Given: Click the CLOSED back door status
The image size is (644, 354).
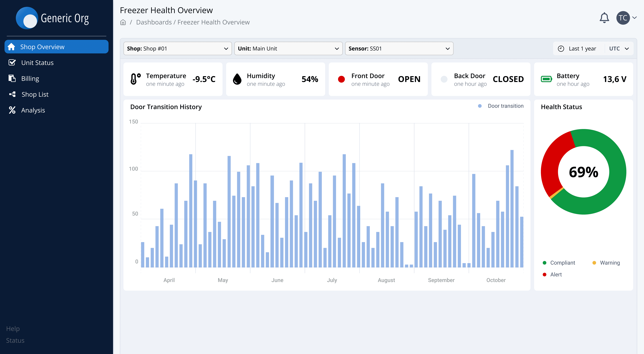Looking at the screenshot, I should coord(508,79).
